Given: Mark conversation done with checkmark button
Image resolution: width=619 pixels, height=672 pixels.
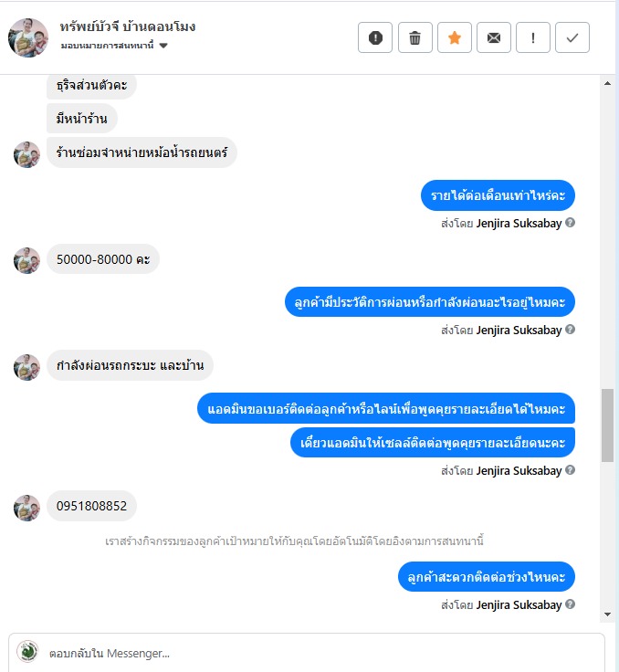Looking at the screenshot, I should tap(572, 37).
